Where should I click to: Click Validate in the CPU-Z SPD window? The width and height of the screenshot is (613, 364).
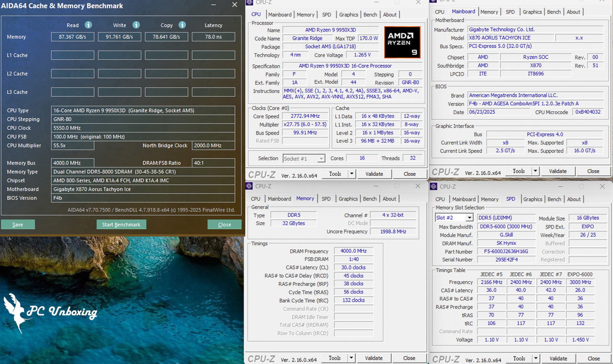(x=558, y=358)
